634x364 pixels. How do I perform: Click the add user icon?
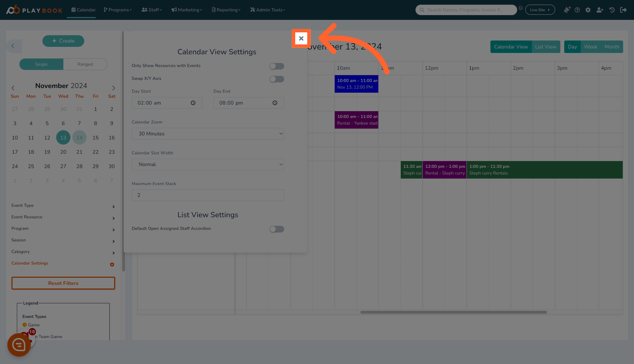pyautogui.click(x=600, y=10)
